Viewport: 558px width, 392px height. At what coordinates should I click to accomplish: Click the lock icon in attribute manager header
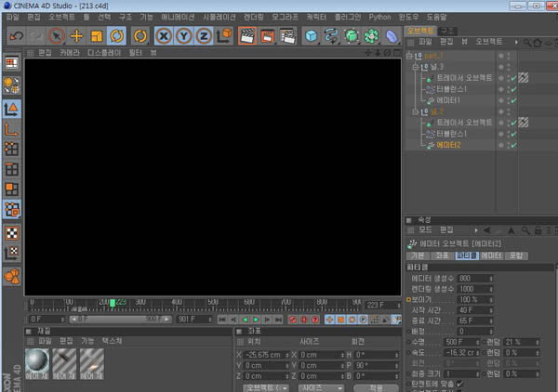[x=538, y=230]
